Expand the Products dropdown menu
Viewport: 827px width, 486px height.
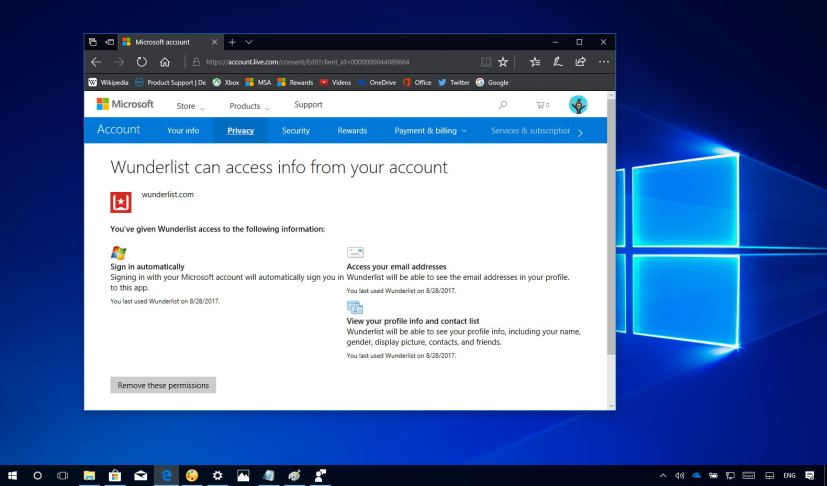[249, 106]
